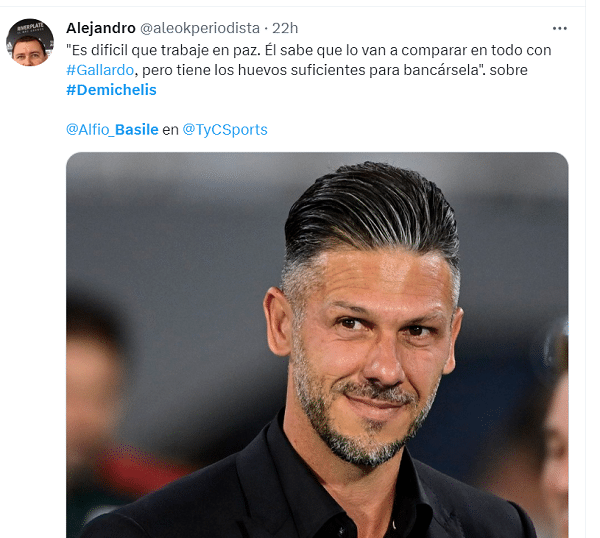
Task: Open the tweet via the 22h timestamp
Action: click(285, 28)
